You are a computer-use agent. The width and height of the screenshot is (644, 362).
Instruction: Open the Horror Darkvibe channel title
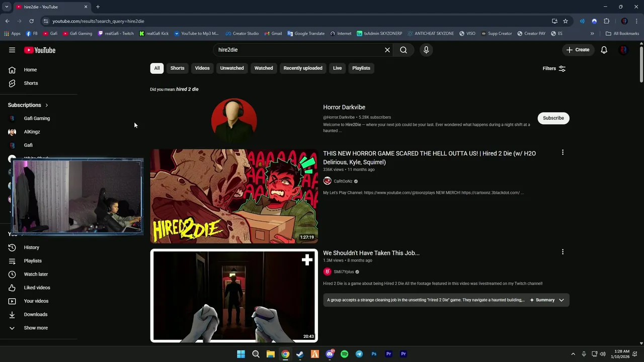pos(344,107)
